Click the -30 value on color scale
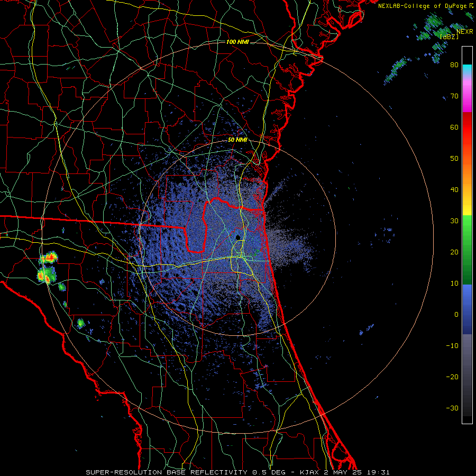 452,408
